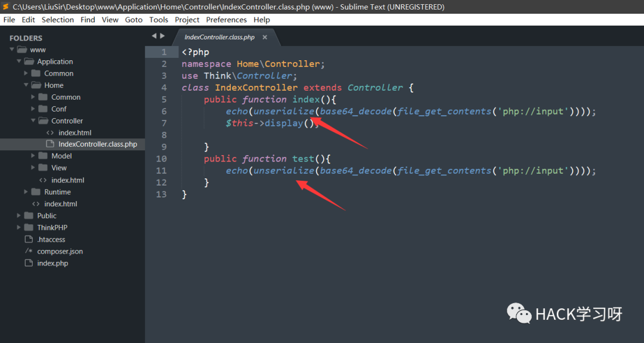This screenshot has width=644, height=343.
Task: Click the .htaccess file icon
Action: (29, 239)
